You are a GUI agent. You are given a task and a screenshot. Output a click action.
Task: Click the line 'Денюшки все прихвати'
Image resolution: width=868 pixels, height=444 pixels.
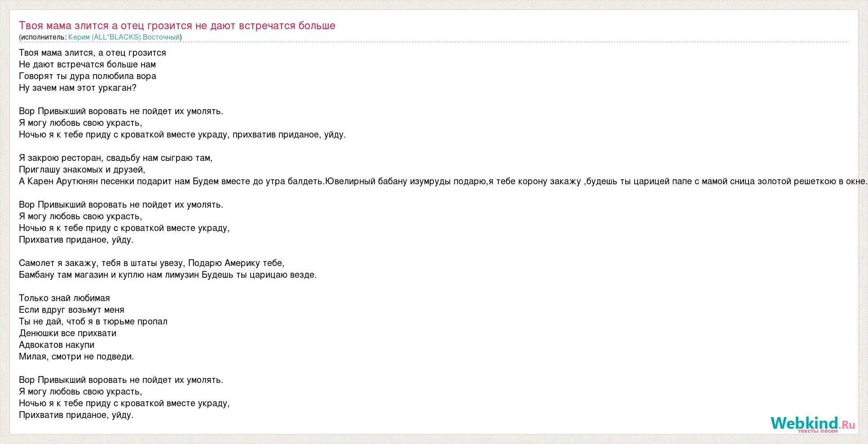(67, 333)
